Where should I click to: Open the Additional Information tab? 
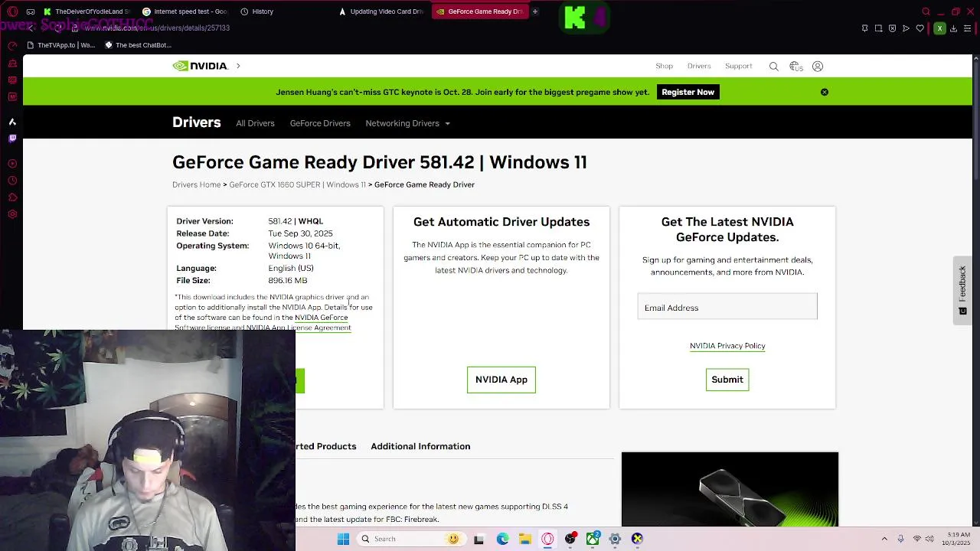(x=420, y=446)
